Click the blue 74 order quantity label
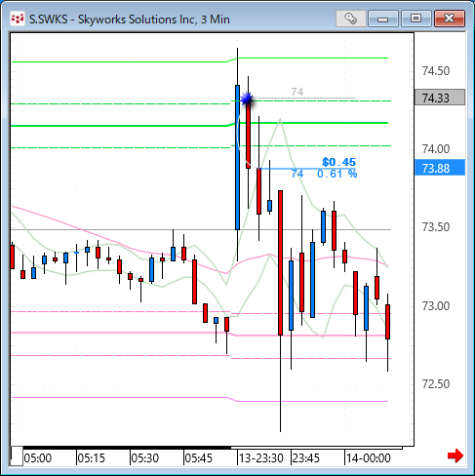475x476 pixels. pos(297,174)
